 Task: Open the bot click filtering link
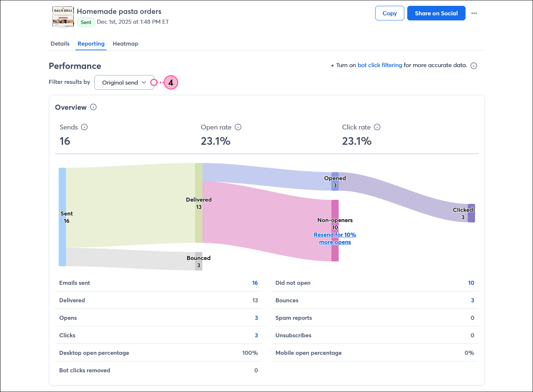(380, 65)
